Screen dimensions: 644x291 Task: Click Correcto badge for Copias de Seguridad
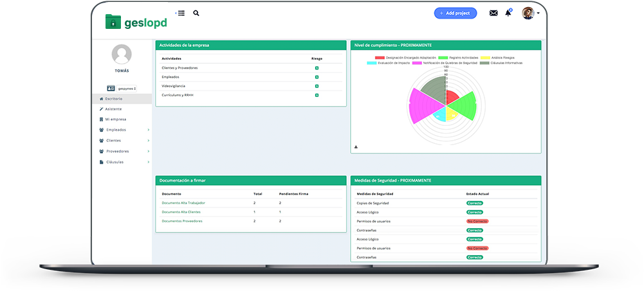pyautogui.click(x=475, y=203)
